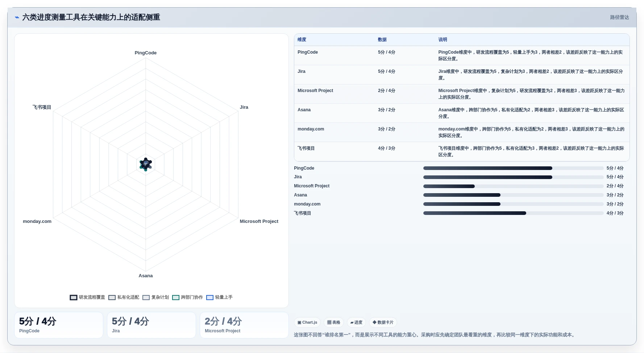The height and width of the screenshot is (353, 644).
Task: Open the Microsoft Project 2分 / 4分 stat card
Action: pos(244,325)
